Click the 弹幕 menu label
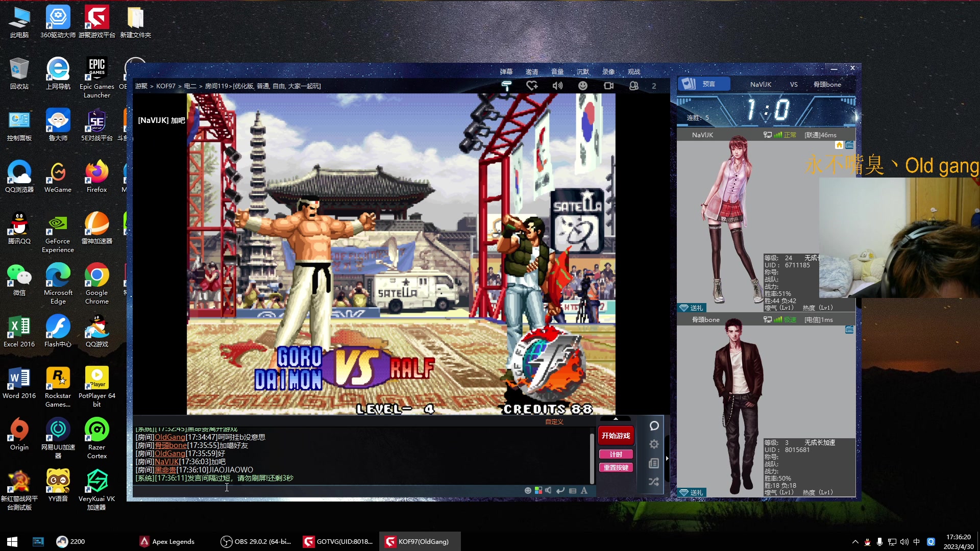The height and width of the screenshot is (551, 980). [506, 72]
